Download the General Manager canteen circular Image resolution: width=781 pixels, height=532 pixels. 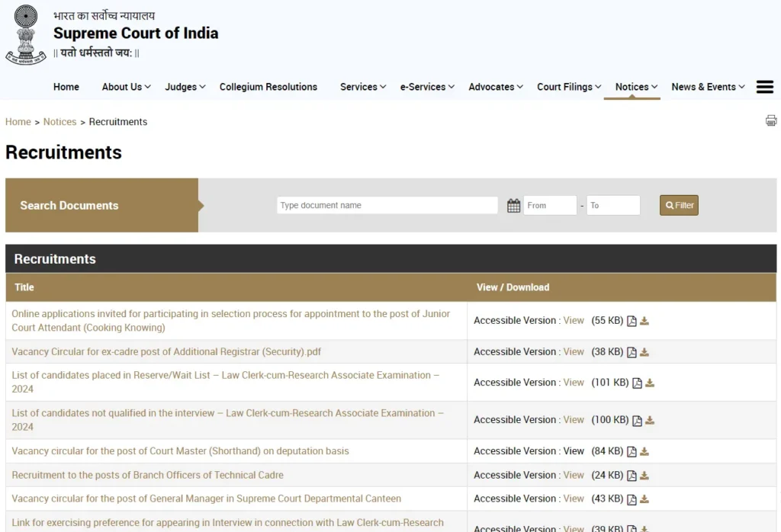[644, 499]
